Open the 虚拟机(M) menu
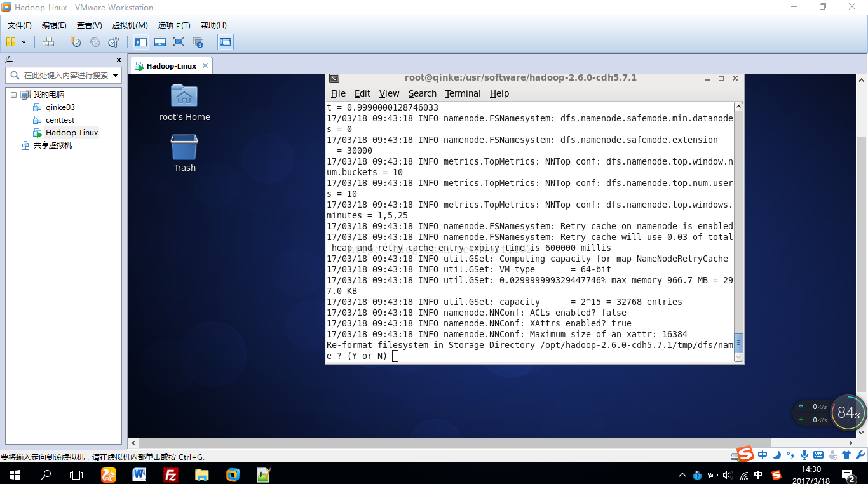868x484 pixels. [x=130, y=25]
